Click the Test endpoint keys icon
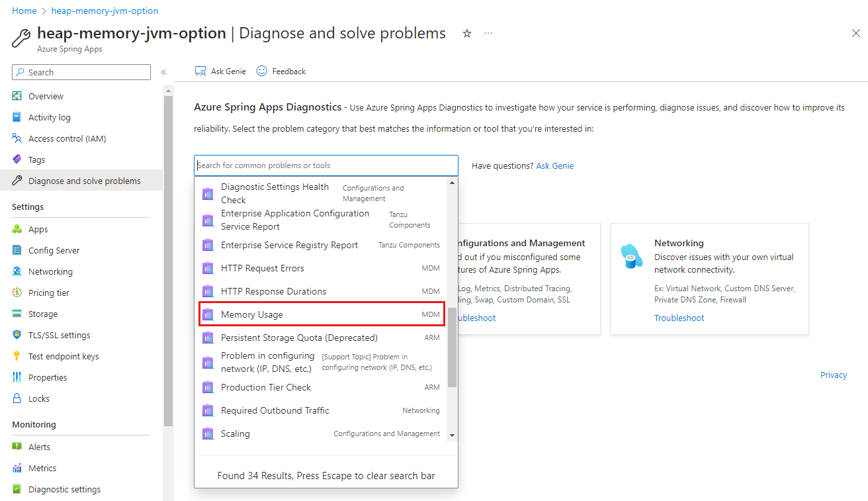This screenshot has height=501, width=868. pos(17,356)
